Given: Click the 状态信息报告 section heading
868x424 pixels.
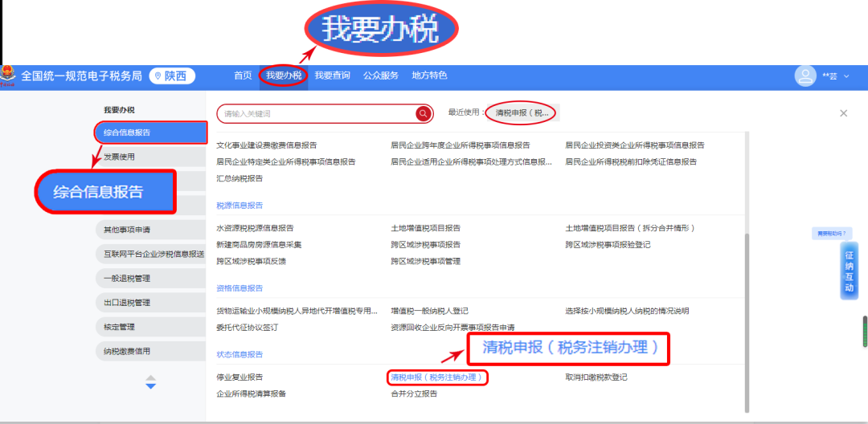Looking at the screenshot, I should (x=240, y=354).
